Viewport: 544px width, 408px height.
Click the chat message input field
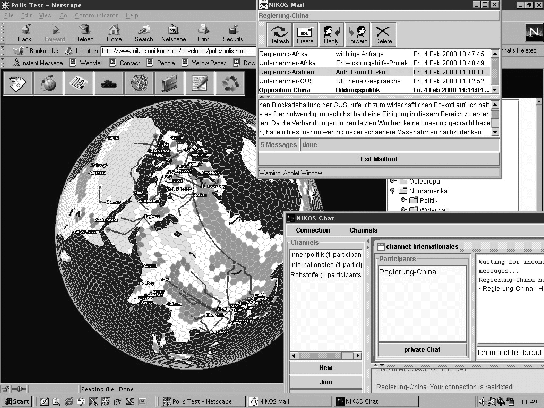tap(510, 352)
